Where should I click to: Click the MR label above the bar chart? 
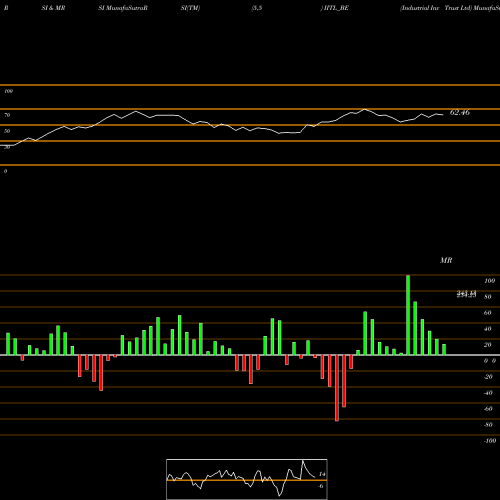(x=446, y=260)
